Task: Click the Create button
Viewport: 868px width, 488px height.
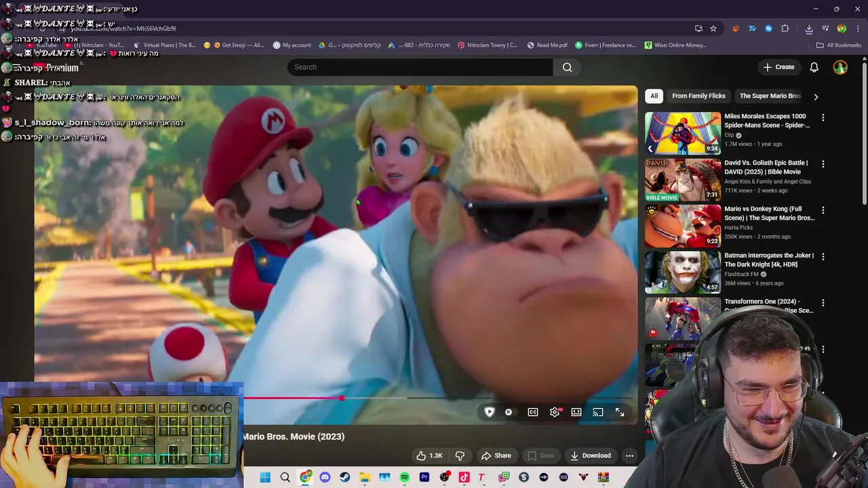Action: pyautogui.click(x=778, y=67)
